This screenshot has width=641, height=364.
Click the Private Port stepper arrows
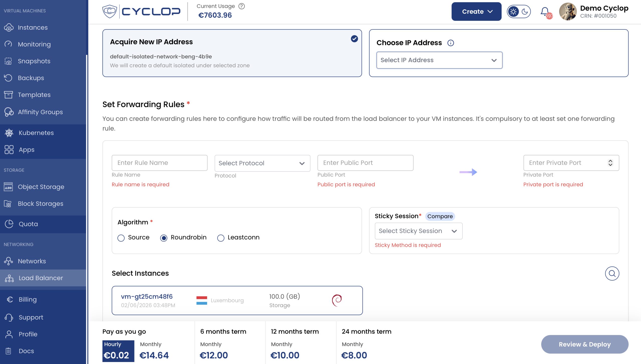pos(610,163)
